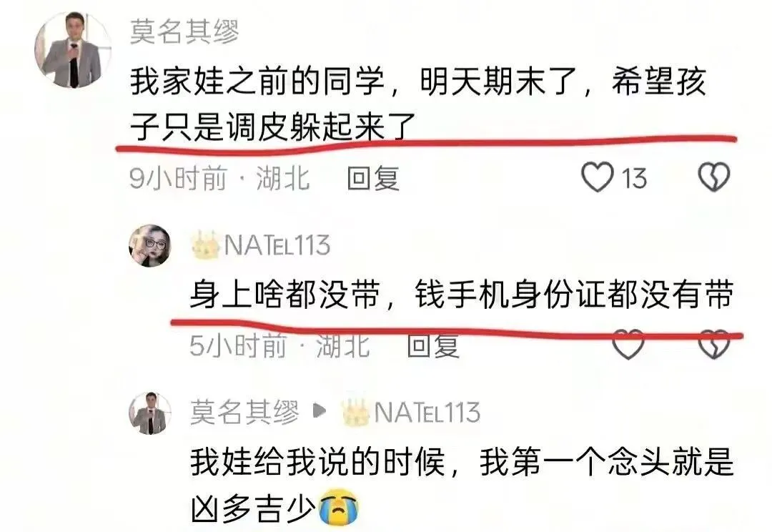Tap the reply-to arrow after 莫名其缪
772x532 pixels.
[x=320, y=410]
